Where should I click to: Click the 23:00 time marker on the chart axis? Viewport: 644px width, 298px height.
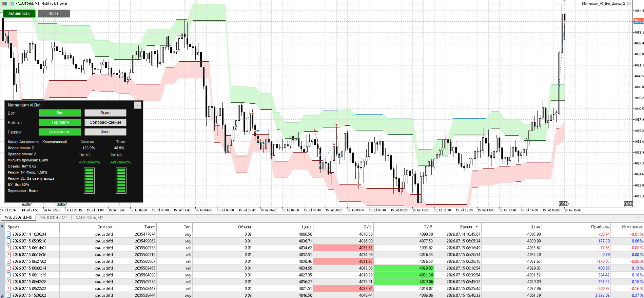tap(62, 204)
